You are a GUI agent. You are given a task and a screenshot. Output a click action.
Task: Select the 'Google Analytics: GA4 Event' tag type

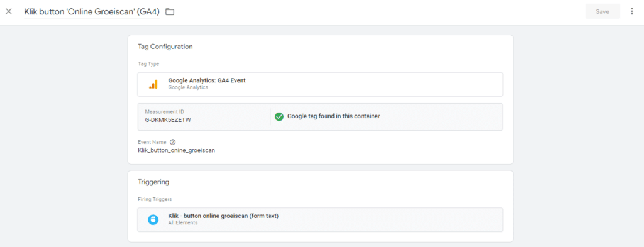[x=320, y=84]
